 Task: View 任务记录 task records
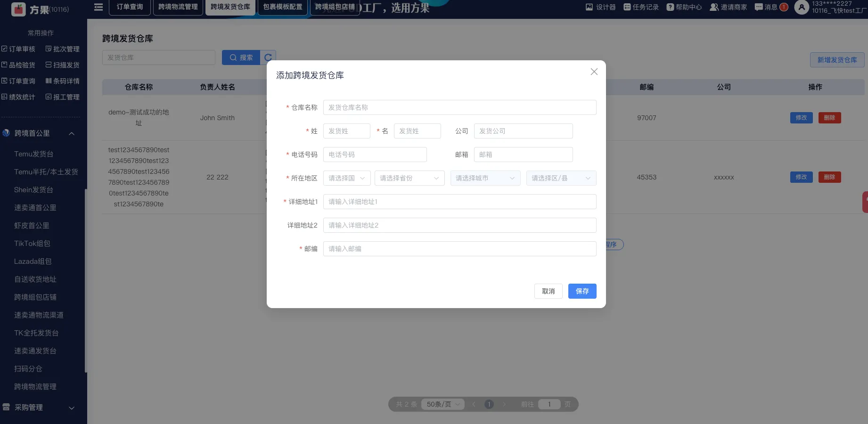coord(640,7)
